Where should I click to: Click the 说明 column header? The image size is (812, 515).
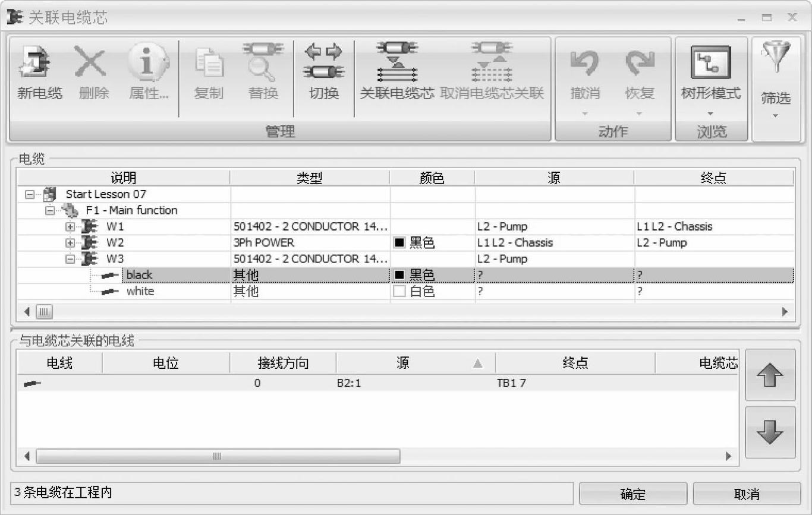click(124, 178)
